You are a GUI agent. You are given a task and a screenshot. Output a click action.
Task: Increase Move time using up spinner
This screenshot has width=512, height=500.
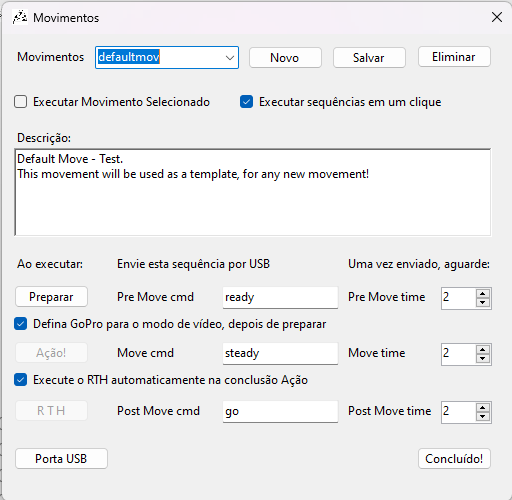483,349
